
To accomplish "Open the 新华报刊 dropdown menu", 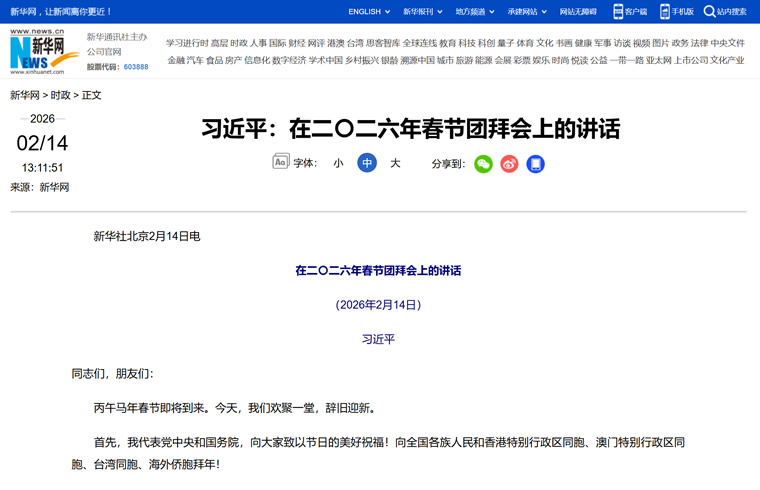I will click(x=422, y=12).
